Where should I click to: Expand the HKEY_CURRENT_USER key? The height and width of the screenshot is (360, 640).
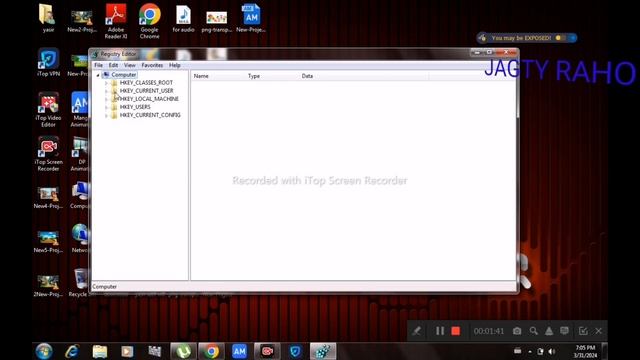[107, 91]
